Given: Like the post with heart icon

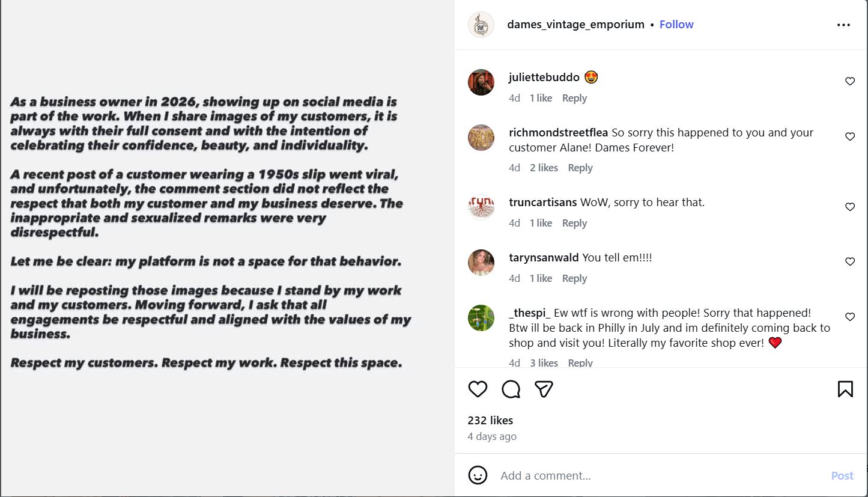Looking at the screenshot, I should 478,389.
